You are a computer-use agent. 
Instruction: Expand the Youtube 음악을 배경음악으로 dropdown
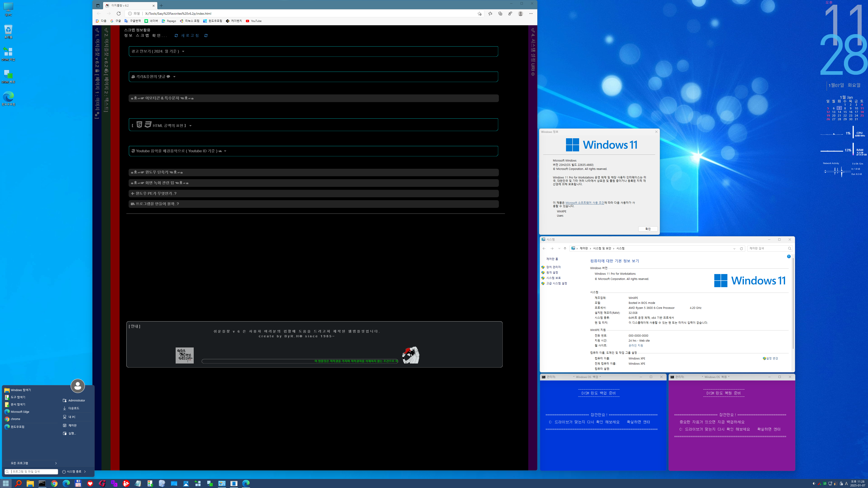[313, 151]
